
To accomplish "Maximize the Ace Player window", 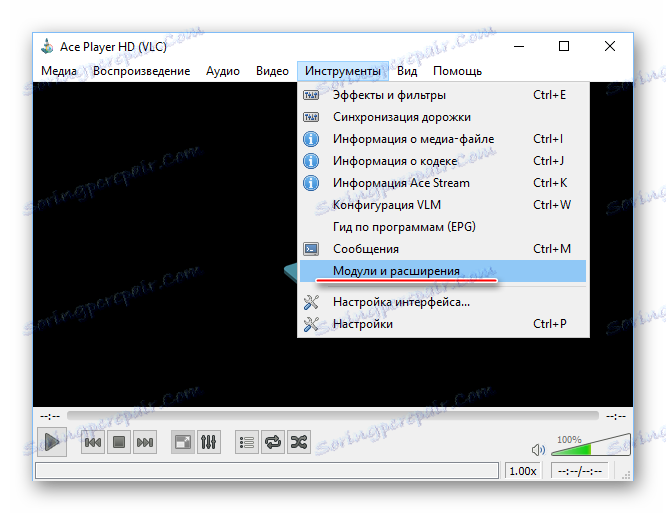I will point(564,46).
